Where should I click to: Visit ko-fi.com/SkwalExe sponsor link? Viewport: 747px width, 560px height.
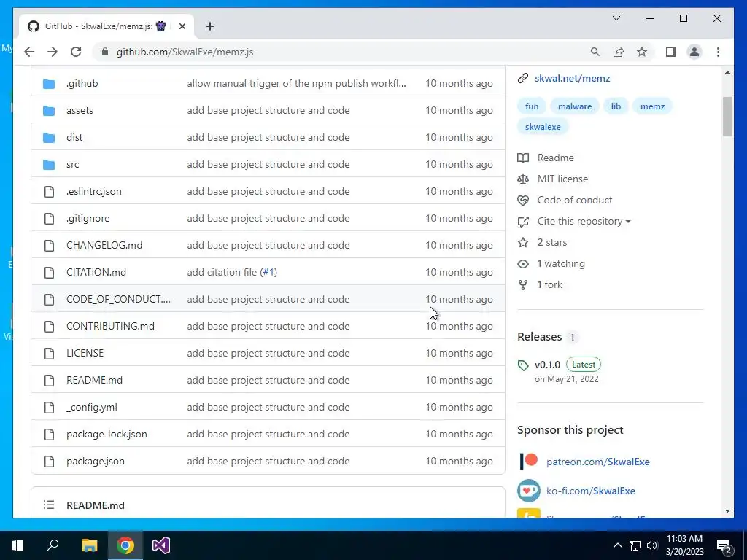591,491
